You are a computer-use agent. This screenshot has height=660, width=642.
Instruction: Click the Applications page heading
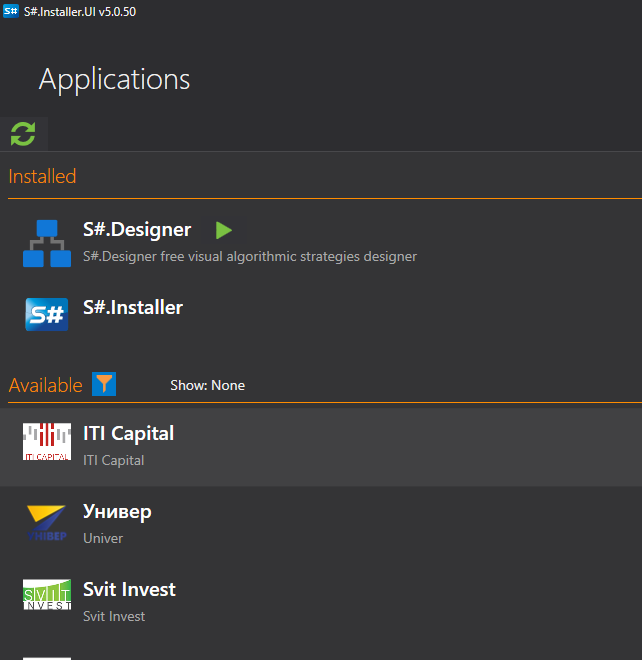[114, 79]
